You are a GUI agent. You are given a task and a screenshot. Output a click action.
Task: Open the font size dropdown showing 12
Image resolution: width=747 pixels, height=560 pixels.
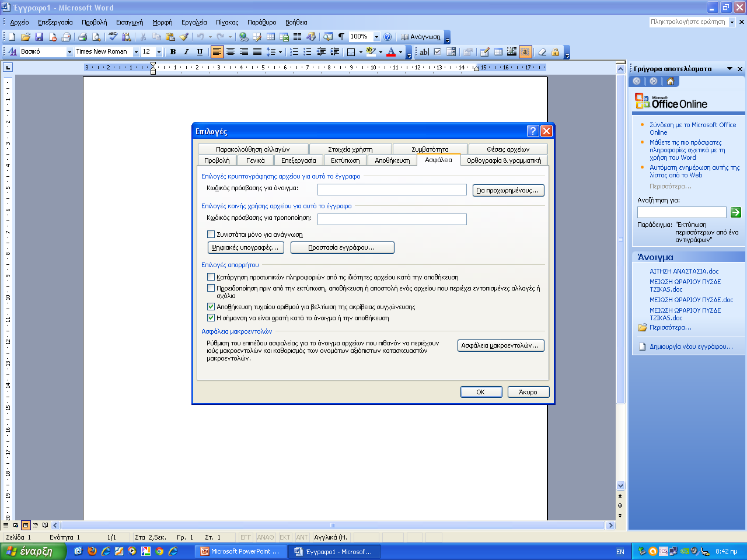click(x=159, y=52)
